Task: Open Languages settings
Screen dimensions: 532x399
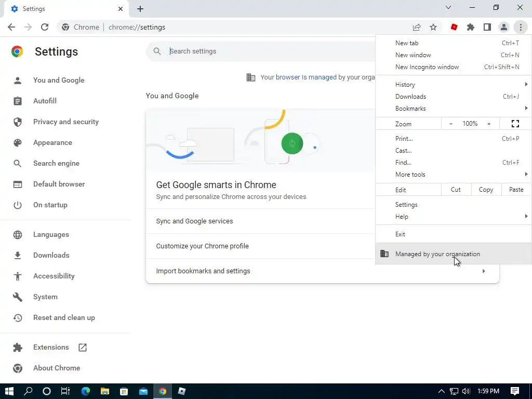Action: pyautogui.click(x=51, y=234)
